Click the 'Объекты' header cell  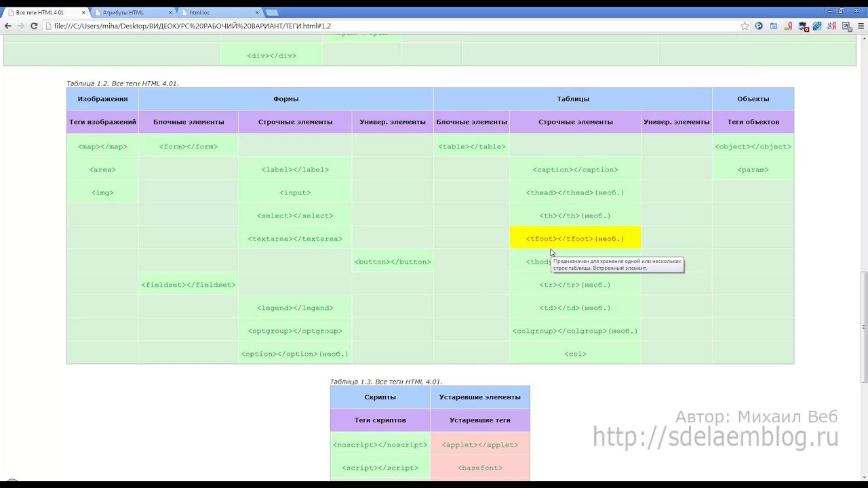click(x=753, y=99)
